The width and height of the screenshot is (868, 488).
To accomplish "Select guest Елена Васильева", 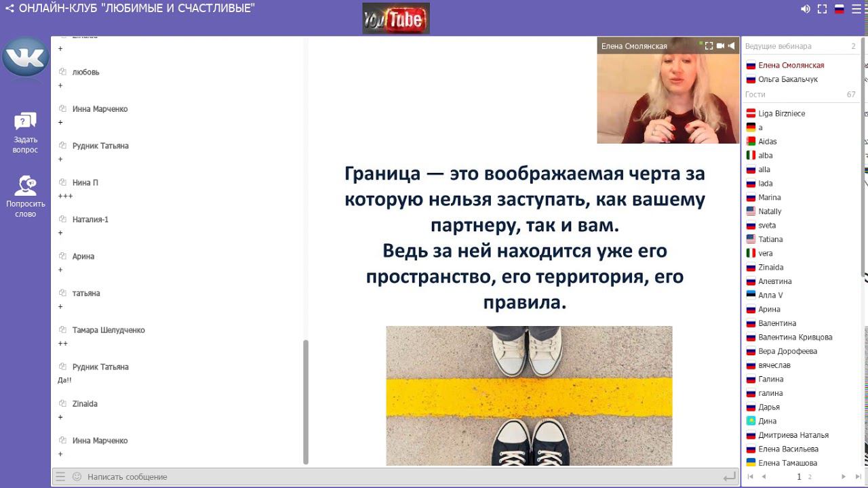I will click(789, 449).
